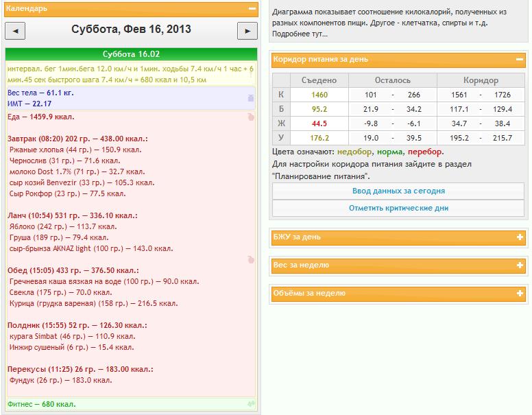Select the сыр-брынза AKNAZ light entry

pos(91,248)
